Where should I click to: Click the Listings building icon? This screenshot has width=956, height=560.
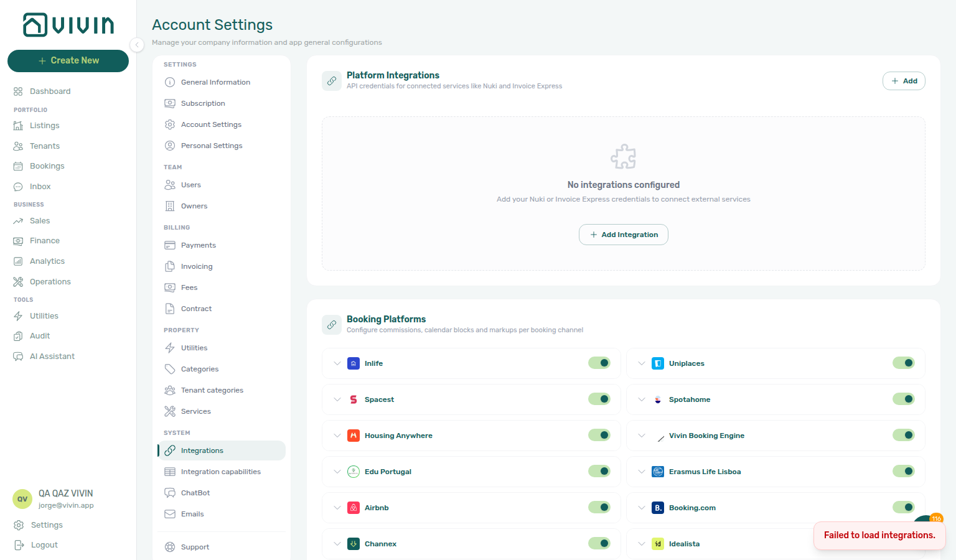(x=18, y=126)
